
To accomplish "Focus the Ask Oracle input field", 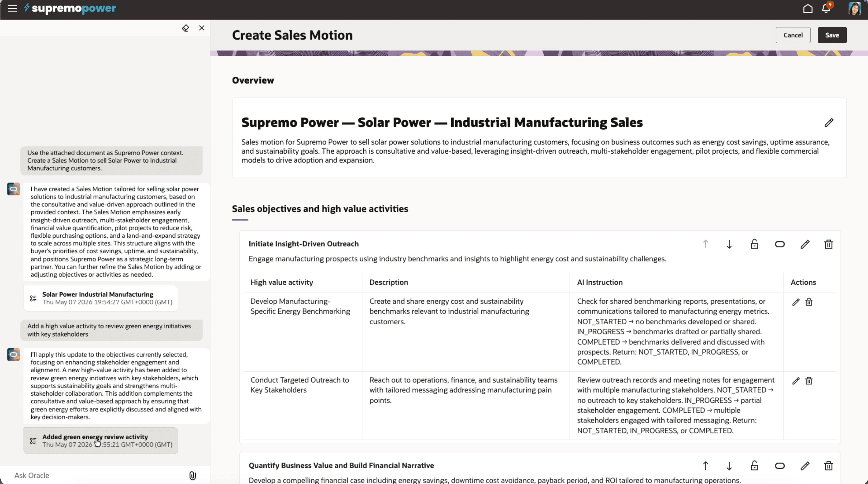I will (x=98, y=475).
